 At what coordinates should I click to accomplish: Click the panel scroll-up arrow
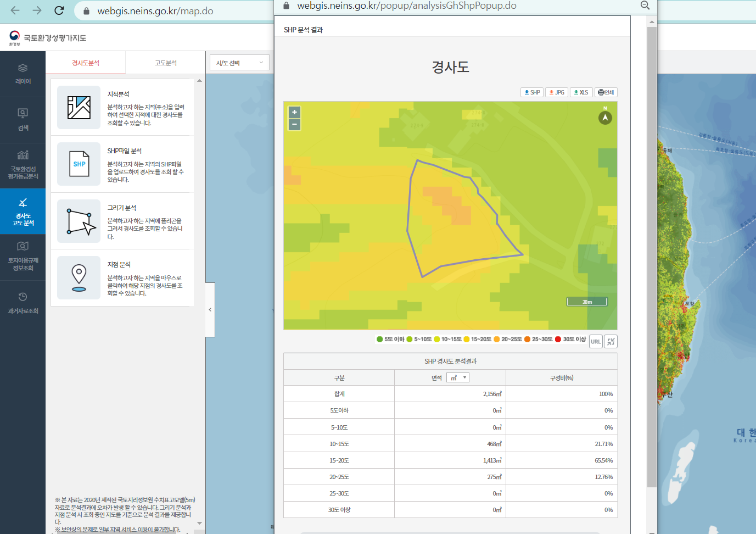point(199,81)
